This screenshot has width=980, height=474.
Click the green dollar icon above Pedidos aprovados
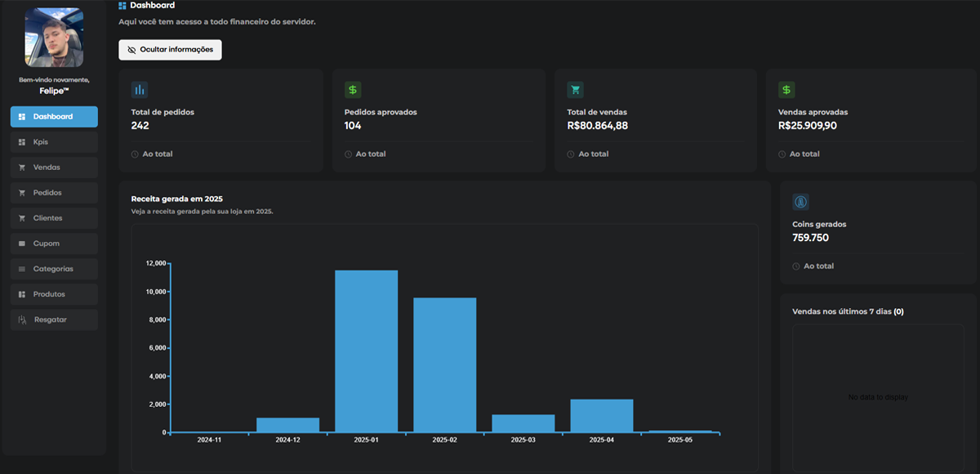pyautogui.click(x=353, y=90)
